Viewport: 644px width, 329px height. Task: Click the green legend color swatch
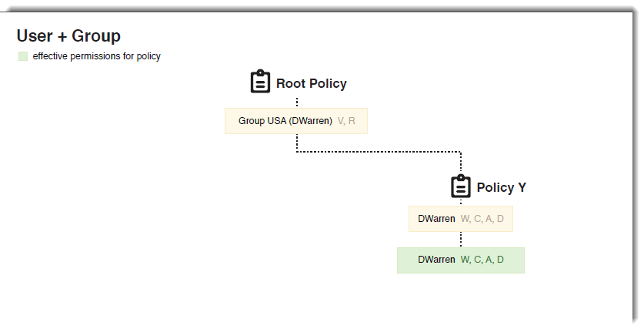click(x=23, y=56)
